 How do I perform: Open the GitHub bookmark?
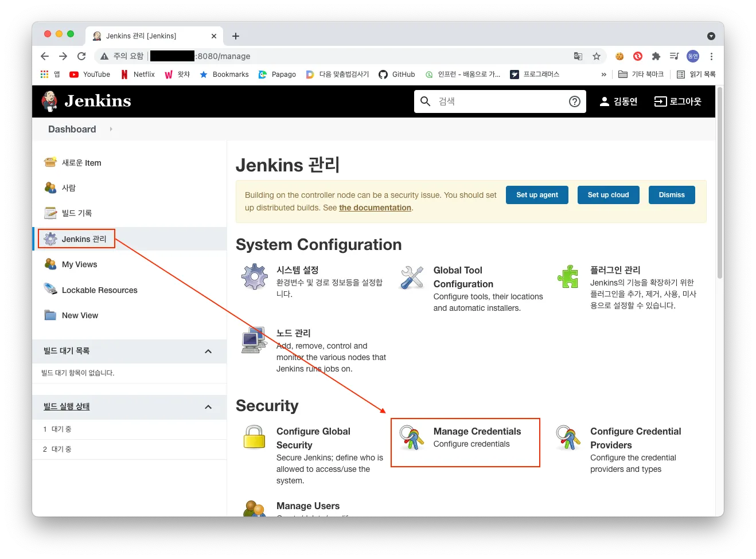397,75
